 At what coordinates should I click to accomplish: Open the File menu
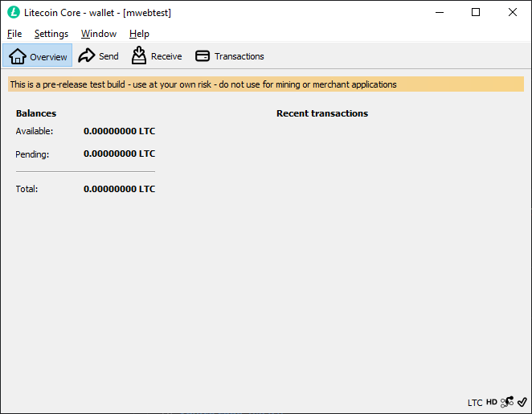pyautogui.click(x=14, y=34)
